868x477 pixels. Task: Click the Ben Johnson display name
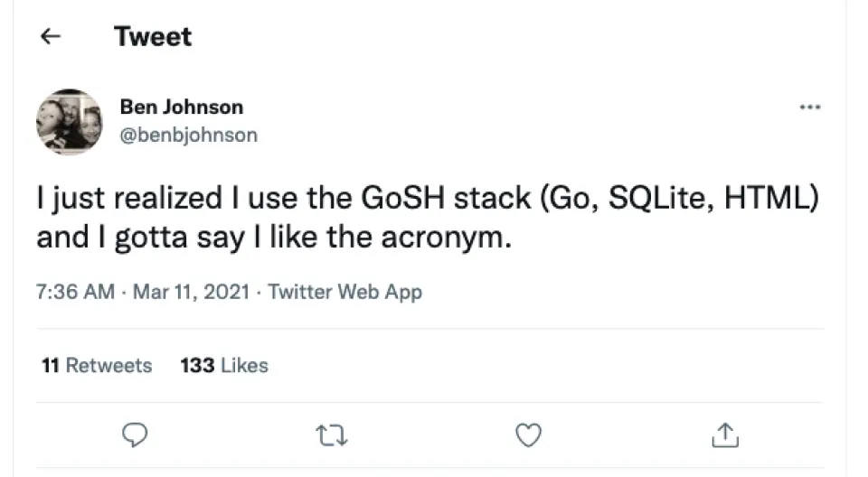click(181, 107)
